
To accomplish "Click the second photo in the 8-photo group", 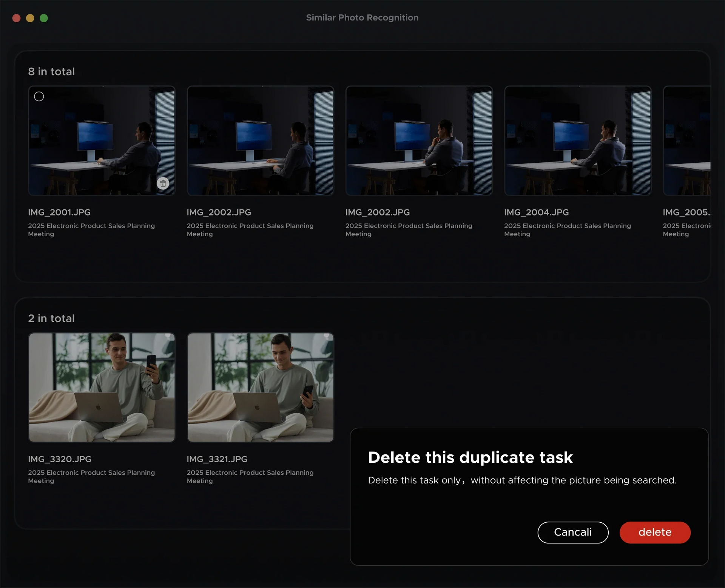I will pyautogui.click(x=260, y=140).
